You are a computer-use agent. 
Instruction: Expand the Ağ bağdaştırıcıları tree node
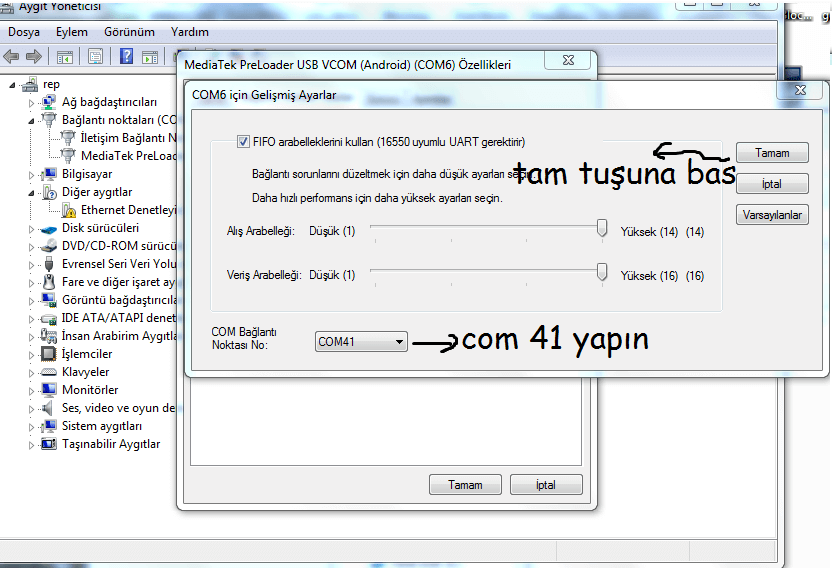pyautogui.click(x=33, y=102)
